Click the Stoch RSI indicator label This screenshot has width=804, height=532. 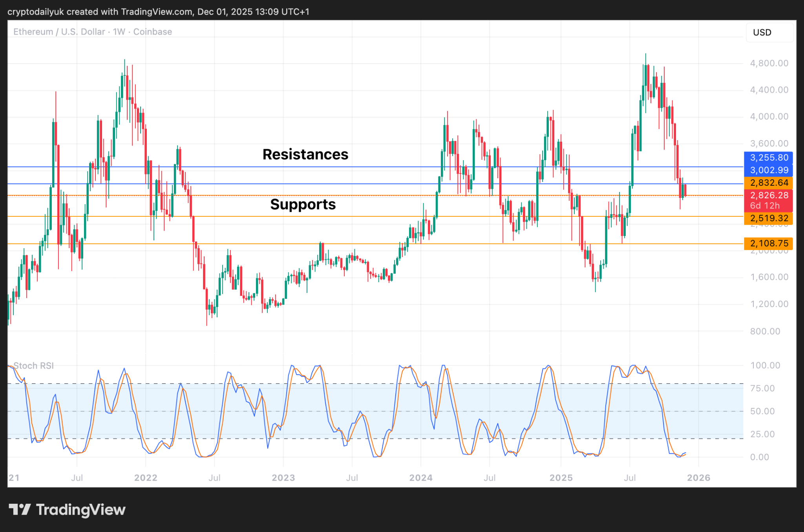pyautogui.click(x=33, y=366)
